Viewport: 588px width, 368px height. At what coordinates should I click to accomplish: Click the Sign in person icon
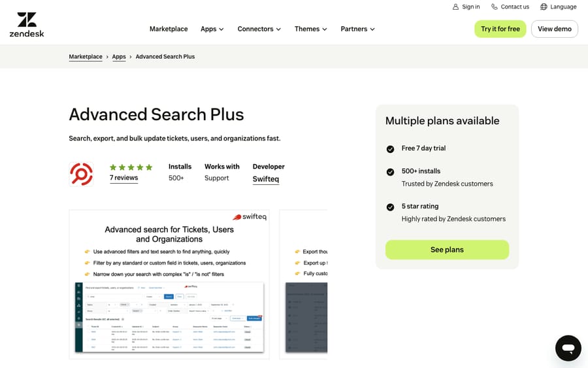tap(455, 7)
